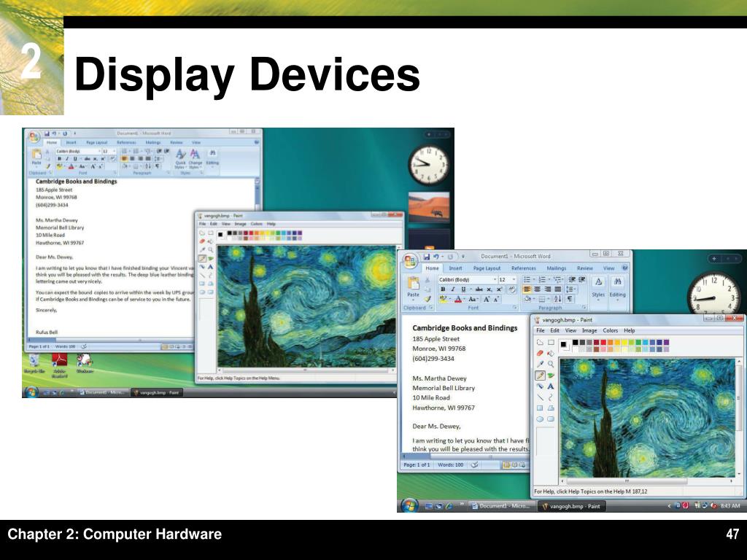Image resolution: width=747 pixels, height=560 pixels.
Task: Pick the yellow Paint swatch in the larger screenshot
Action: click(624, 342)
